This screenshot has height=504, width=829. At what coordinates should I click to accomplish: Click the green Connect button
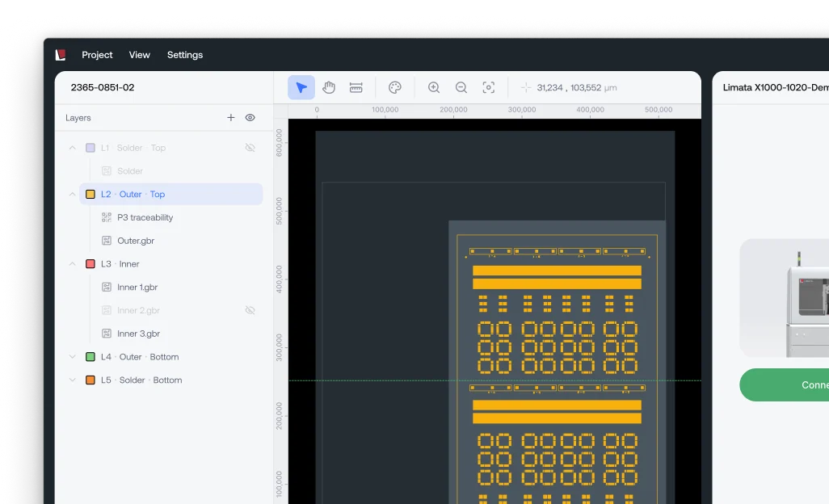(784, 384)
